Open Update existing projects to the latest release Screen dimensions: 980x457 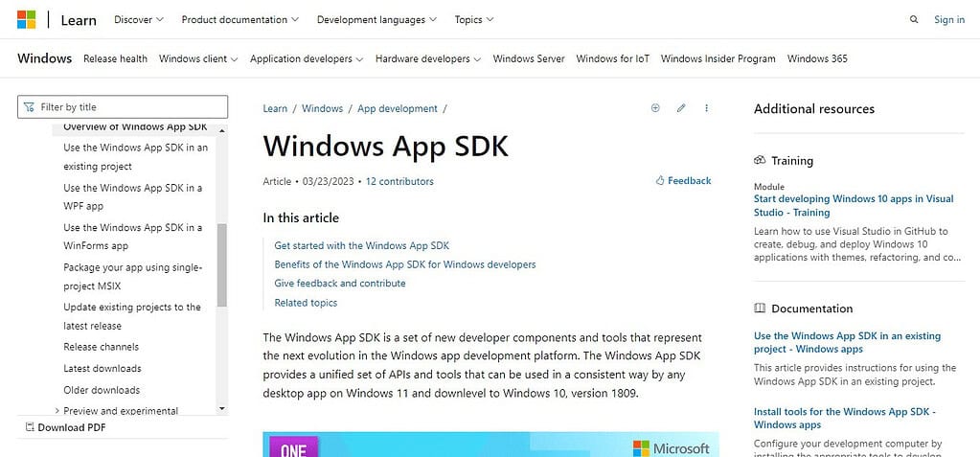132,316
